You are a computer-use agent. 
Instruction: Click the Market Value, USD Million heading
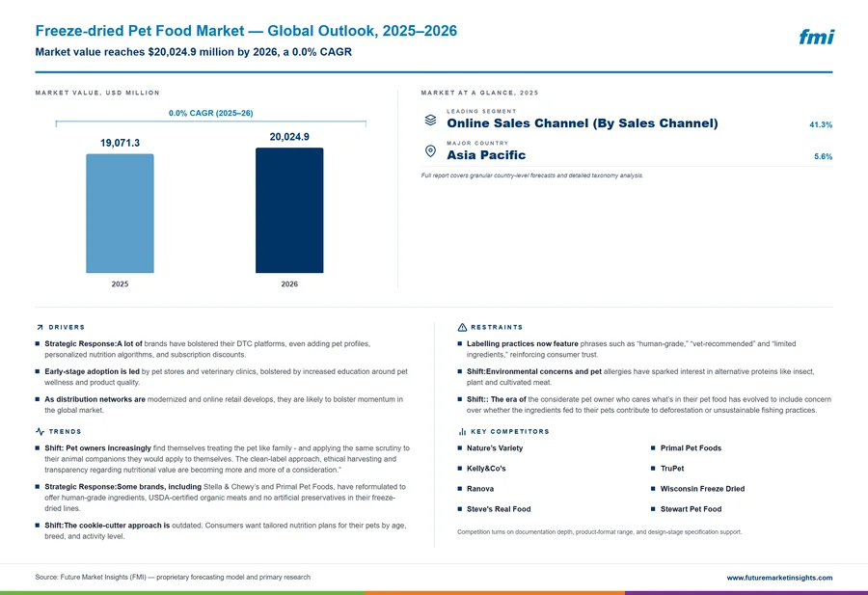97,93
